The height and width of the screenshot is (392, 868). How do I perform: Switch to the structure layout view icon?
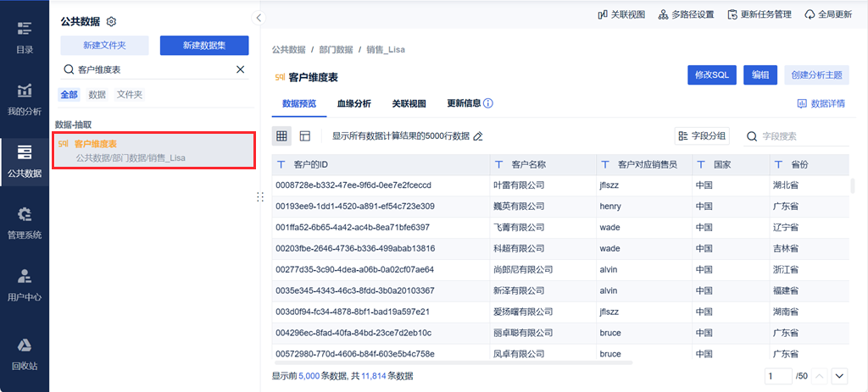305,136
